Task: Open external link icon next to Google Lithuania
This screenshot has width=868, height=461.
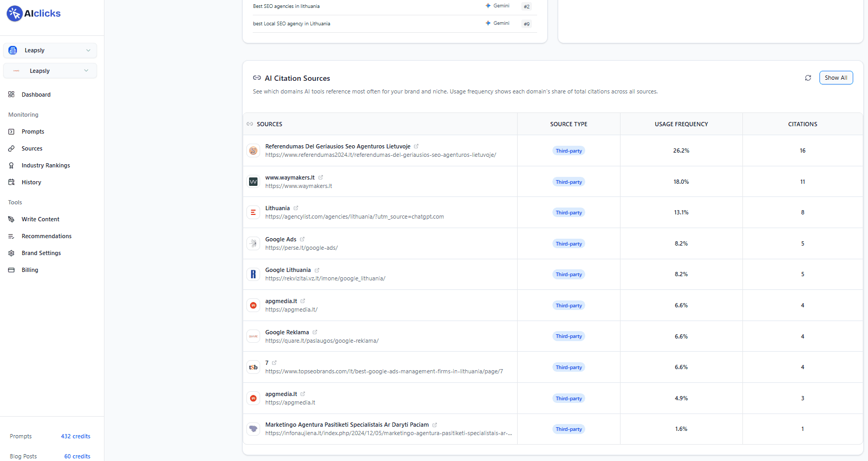Action: pyautogui.click(x=317, y=270)
